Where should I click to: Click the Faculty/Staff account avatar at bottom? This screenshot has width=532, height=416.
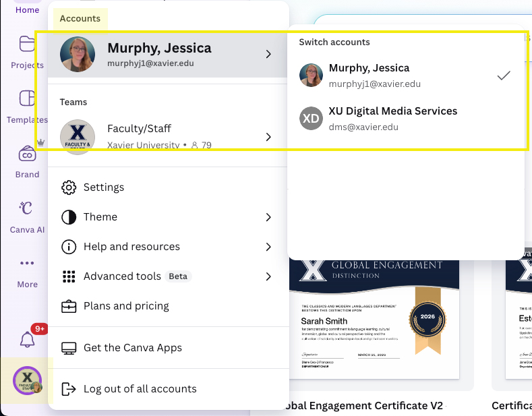click(x=28, y=380)
